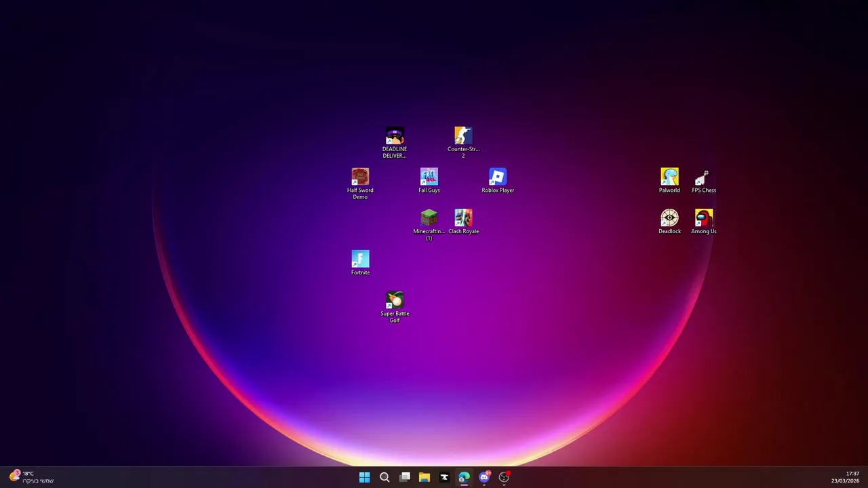Screen dimensions: 868x488
Task: Open the Windows Start menu
Action: [x=364, y=477]
